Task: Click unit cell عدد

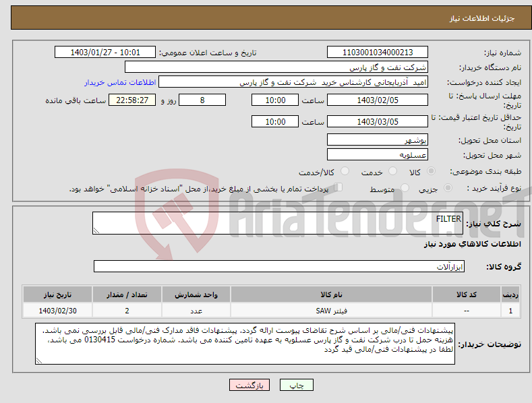Action: [196, 311]
